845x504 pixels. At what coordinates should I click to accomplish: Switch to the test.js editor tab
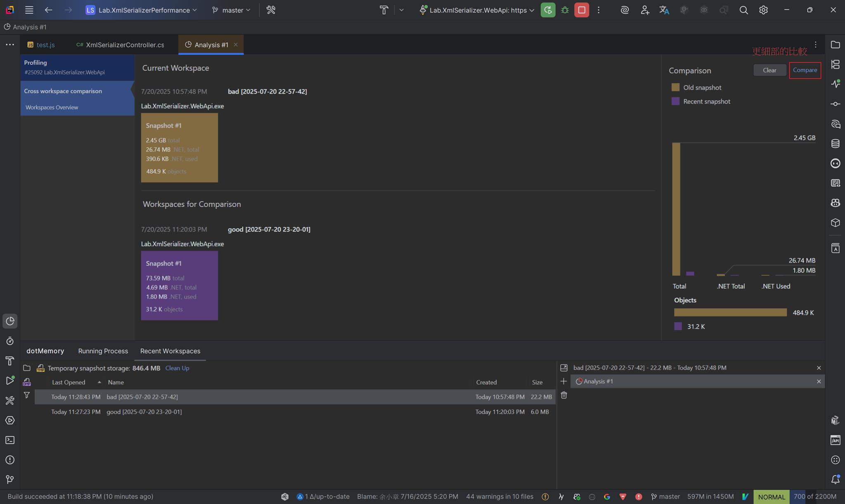tap(41, 45)
